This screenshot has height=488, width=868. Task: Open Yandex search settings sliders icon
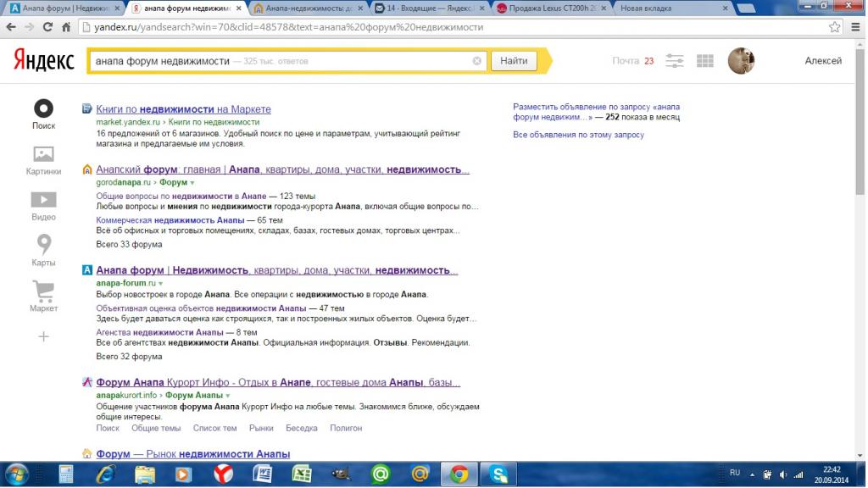click(x=675, y=61)
